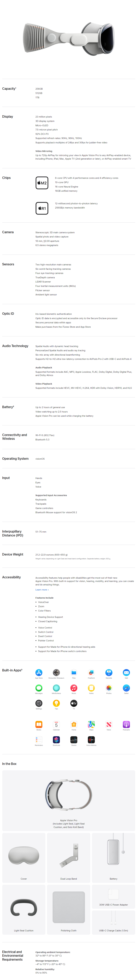Click the Keynote app icon

109,672
